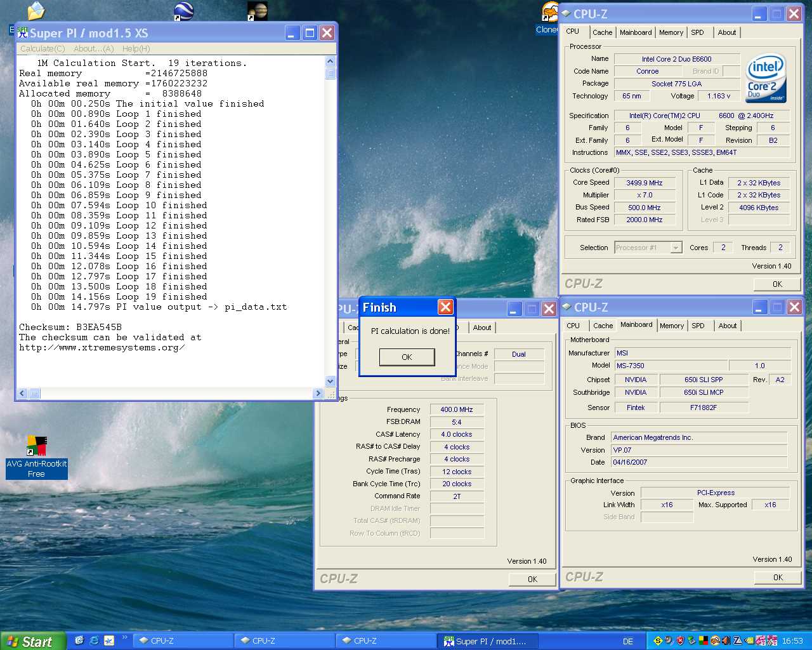The width and height of the screenshot is (812, 650).
Task: Click the Show Desktop Quick Launch icon
Action: point(79,640)
